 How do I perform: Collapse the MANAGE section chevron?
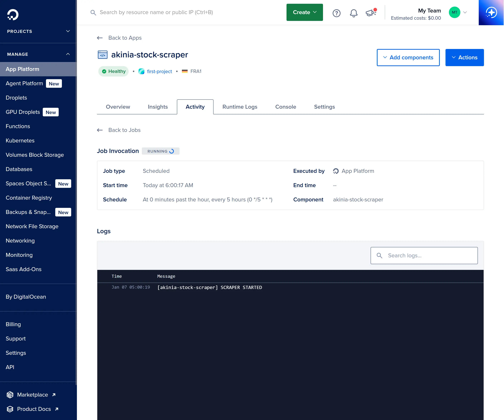(68, 54)
